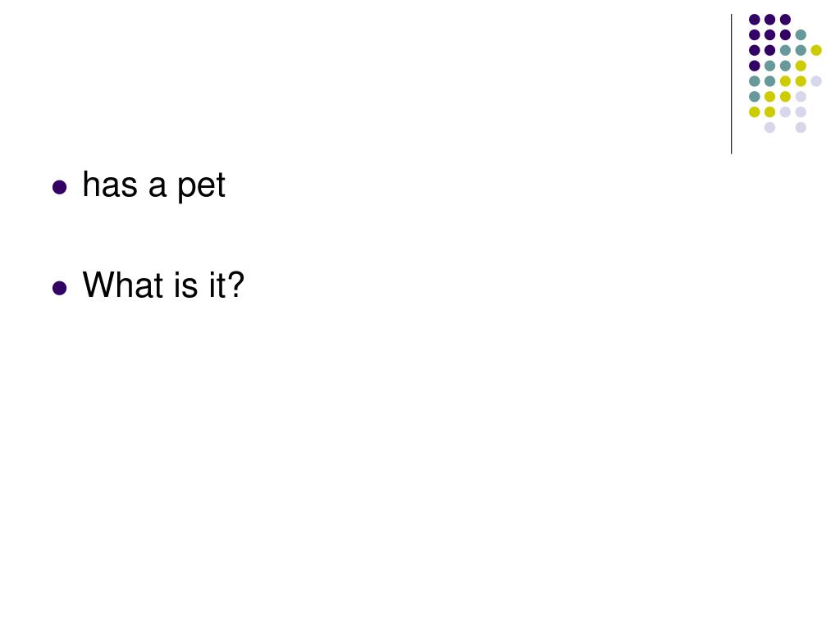Click the teal dot starting the sixth dot row
This screenshot has width=840, height=630.
755,97
